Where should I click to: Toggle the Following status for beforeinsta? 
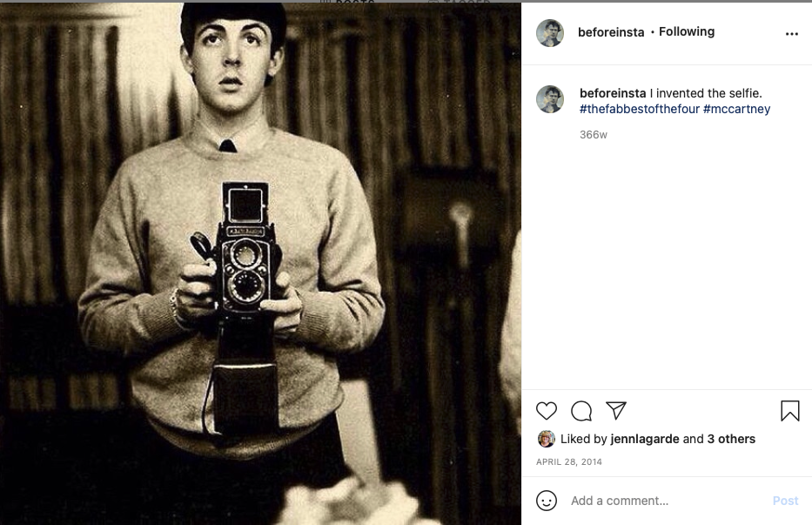pos(685,31)
